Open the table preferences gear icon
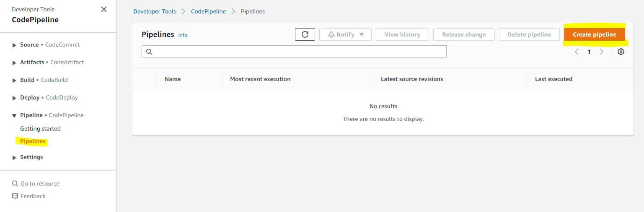Screen dimensions: 644x212 [x=621, y=52]
